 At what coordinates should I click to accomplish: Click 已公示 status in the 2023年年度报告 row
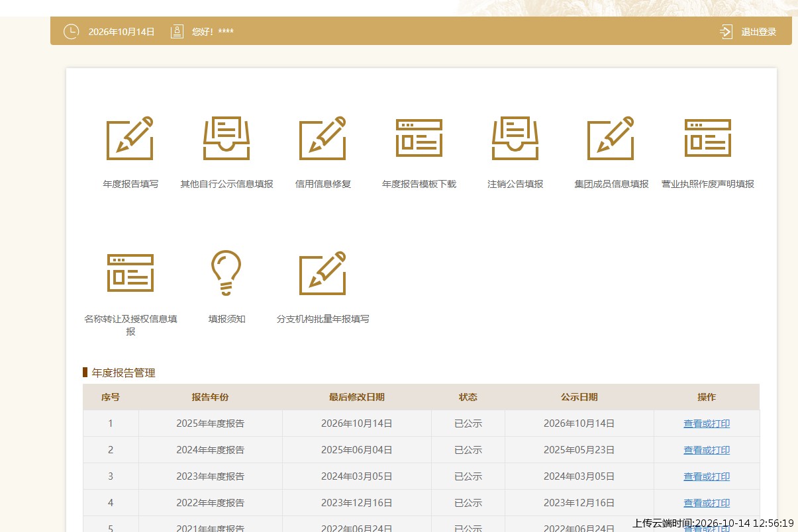click(468, 476)
